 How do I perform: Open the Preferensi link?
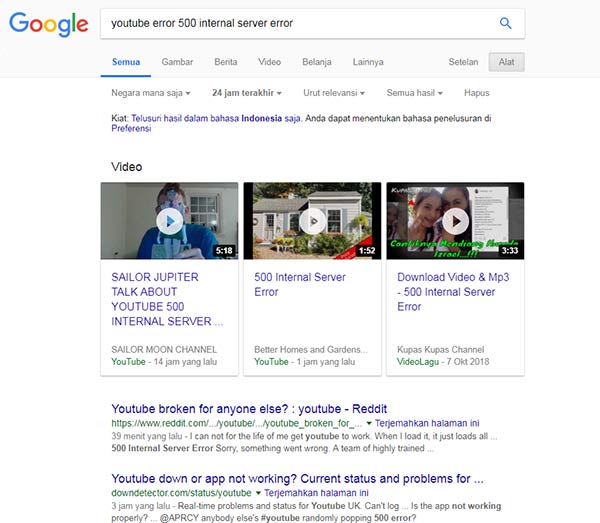click(x=131, y=129)
